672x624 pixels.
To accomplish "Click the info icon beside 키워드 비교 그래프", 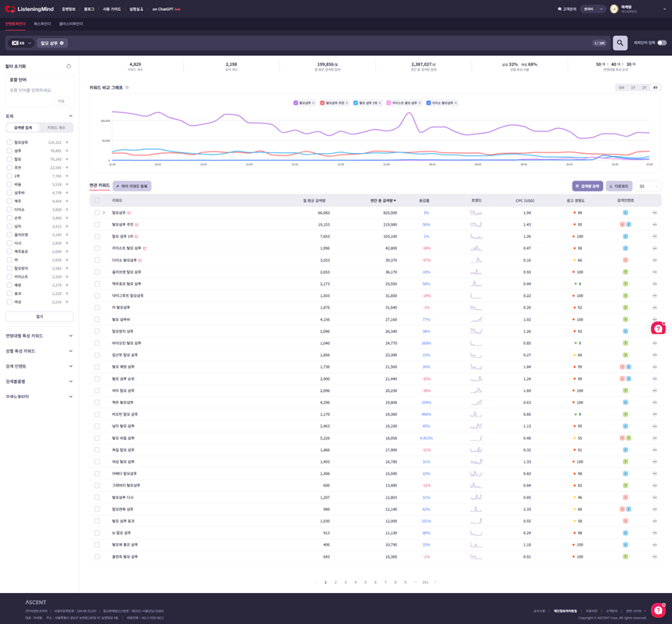I will (127, 88).
